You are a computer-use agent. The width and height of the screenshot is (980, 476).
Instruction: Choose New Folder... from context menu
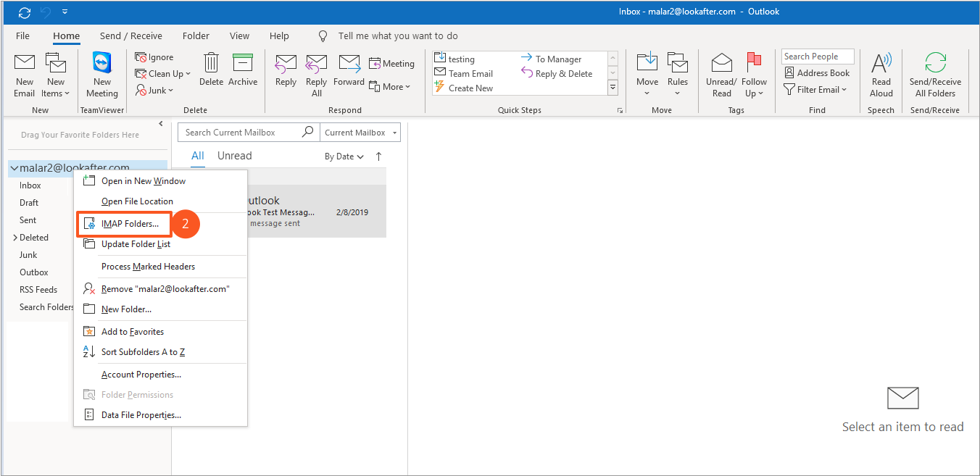161,309
